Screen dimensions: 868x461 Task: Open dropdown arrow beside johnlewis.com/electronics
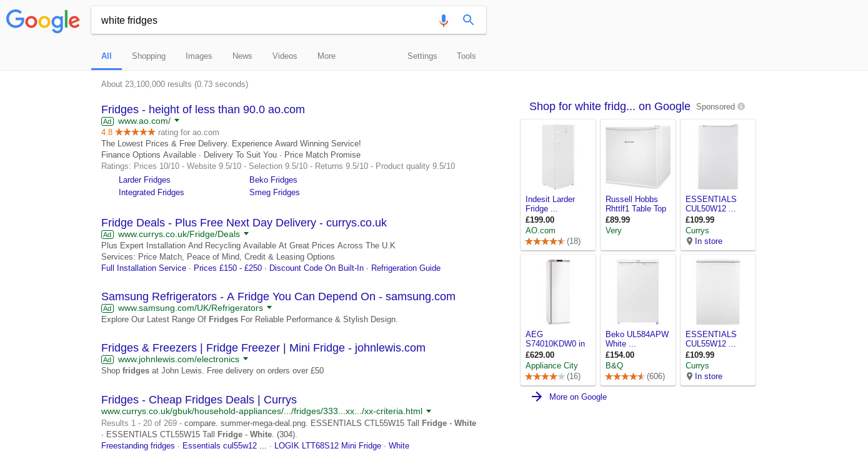click(x=246, y=359)
